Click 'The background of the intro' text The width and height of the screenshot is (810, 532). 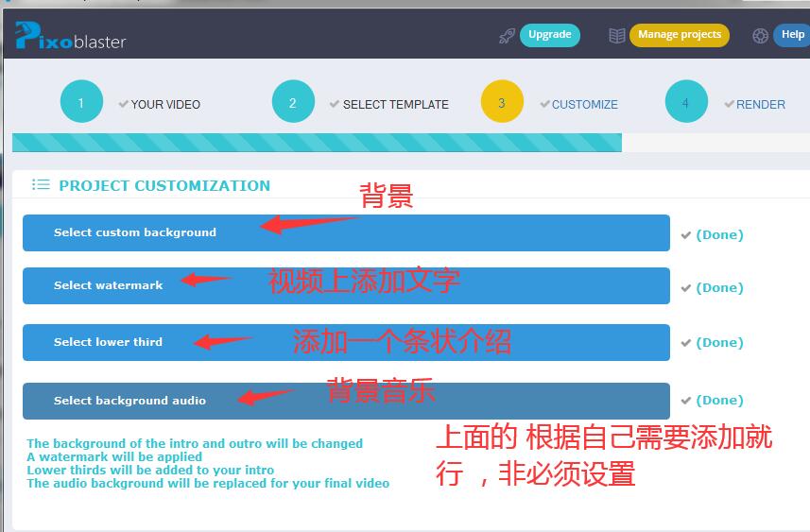[x=195, y=444]
